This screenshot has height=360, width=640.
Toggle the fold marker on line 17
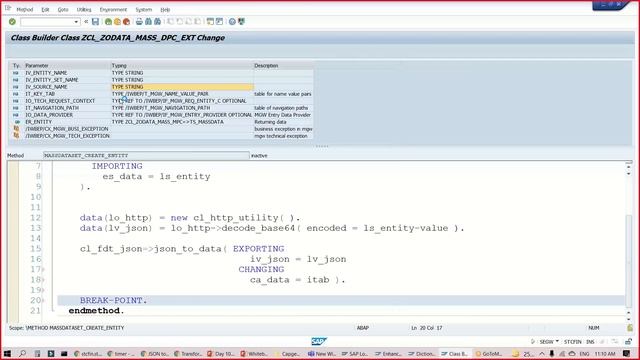(x=43, y=269)
